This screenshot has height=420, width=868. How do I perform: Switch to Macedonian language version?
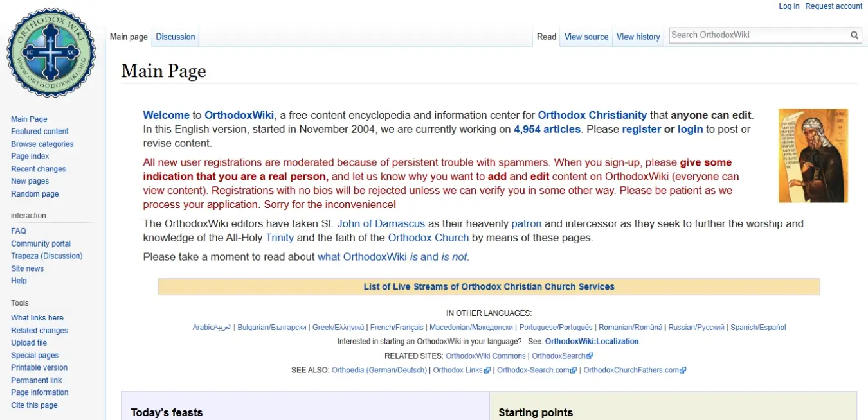point(471,328)
